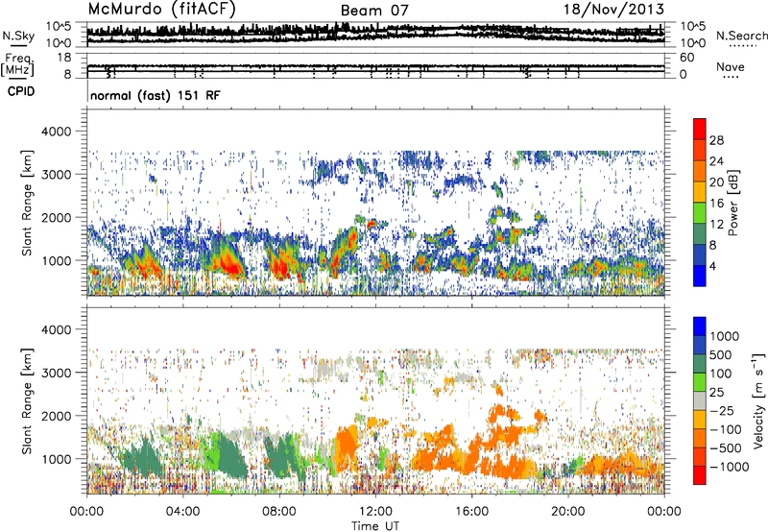Click the '-500' label on Velocity colorbar
The image size is (768, 532).
[x=726, y=448]
